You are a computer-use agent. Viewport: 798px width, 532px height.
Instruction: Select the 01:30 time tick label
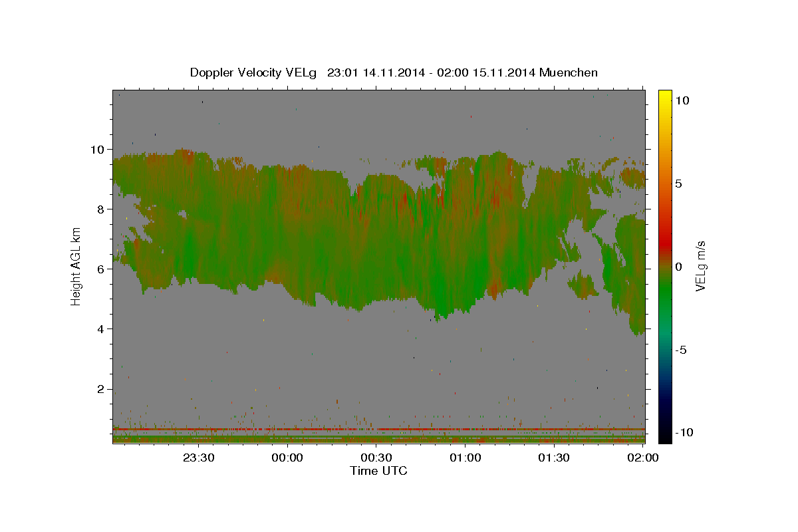click(553, 458)
